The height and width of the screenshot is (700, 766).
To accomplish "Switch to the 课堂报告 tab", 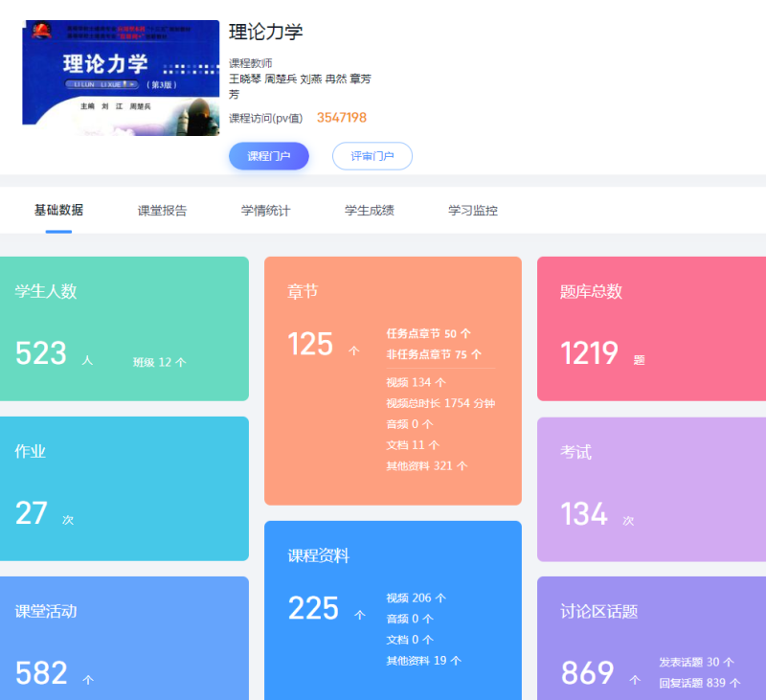I will [x=162, y=211].
